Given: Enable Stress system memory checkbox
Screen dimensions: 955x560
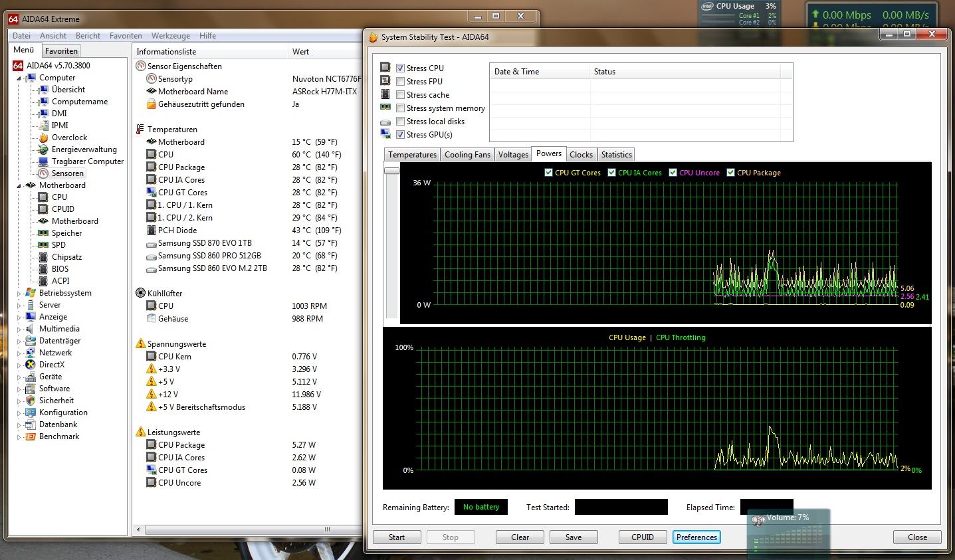Looking at the screenshot, I should tap(400, 108).
